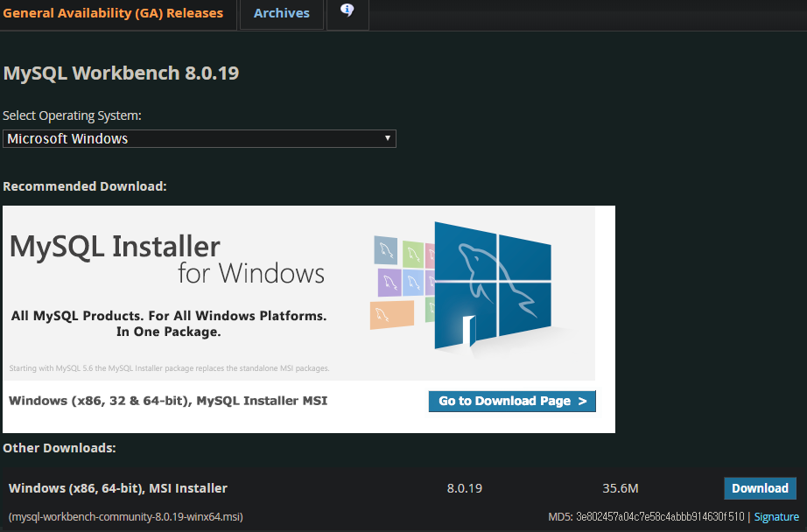Click the MySQL Workbench 8.0.19 heading
This screenshot has width=807, height=532.
coord(122,73)
